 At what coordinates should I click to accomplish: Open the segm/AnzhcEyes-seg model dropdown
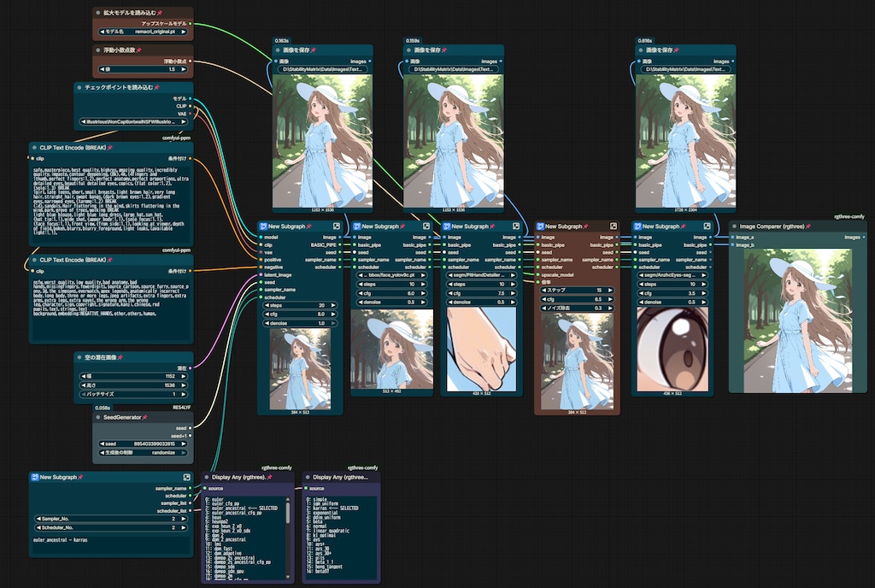pyautogui.click(x=672, y=275)
